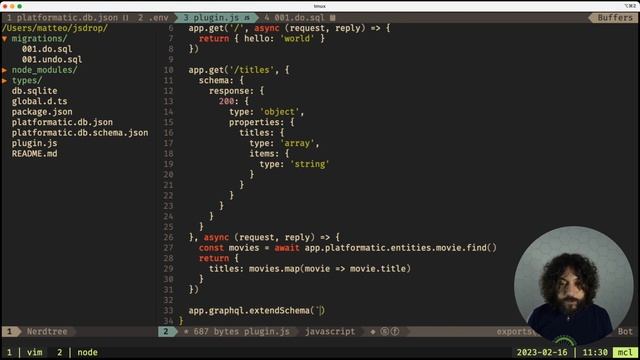Click the tmux window title

(320, 6)
